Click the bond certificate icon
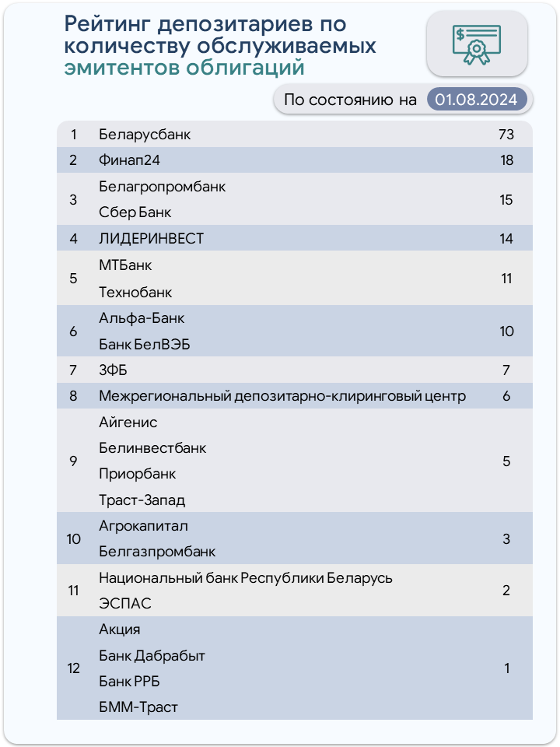 [477, 44]
